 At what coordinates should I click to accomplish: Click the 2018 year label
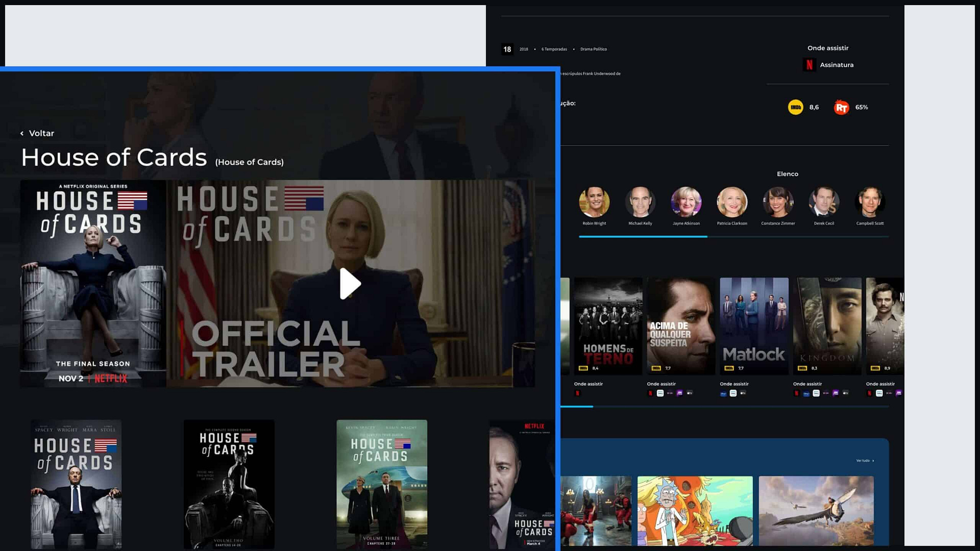524,49
